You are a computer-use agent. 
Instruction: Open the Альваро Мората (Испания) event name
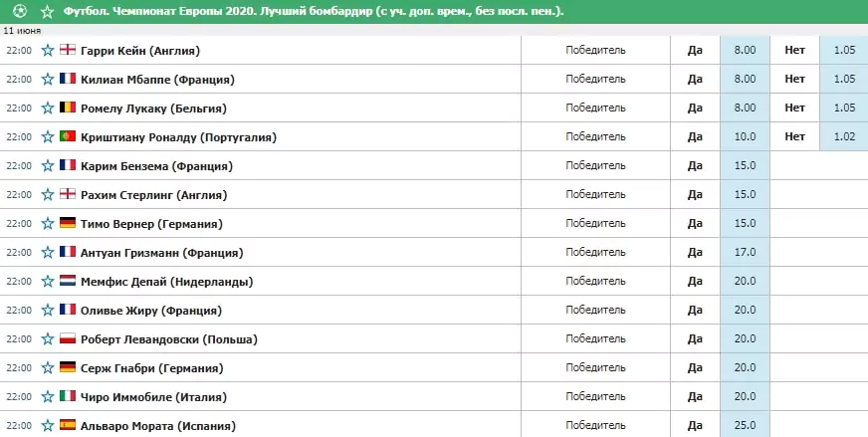[158, 426]
